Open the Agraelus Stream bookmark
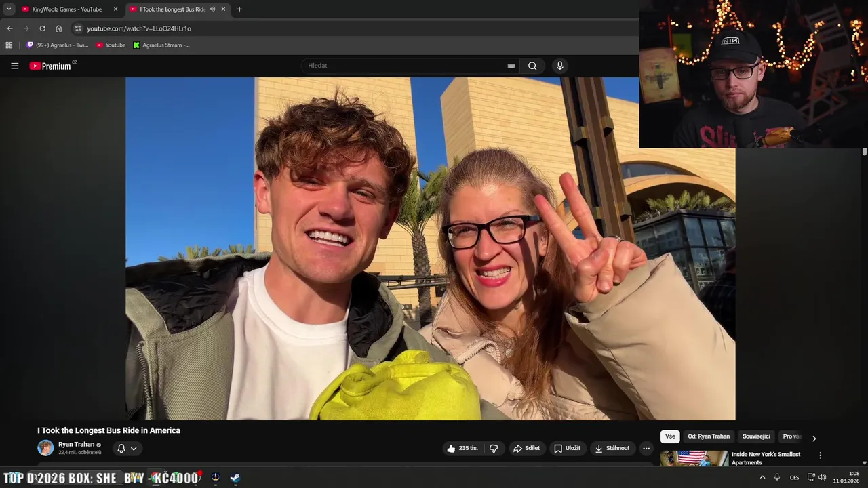 point(161,45)
